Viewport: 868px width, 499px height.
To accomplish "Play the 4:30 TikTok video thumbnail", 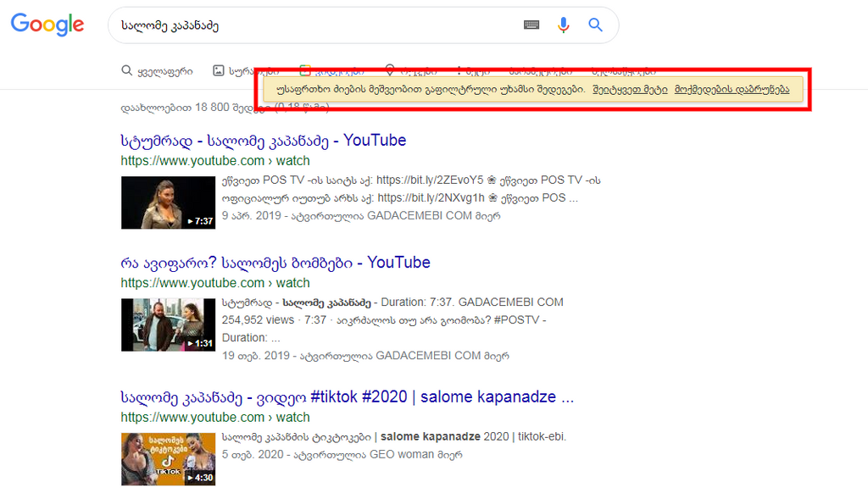I will tap(169, 459).
